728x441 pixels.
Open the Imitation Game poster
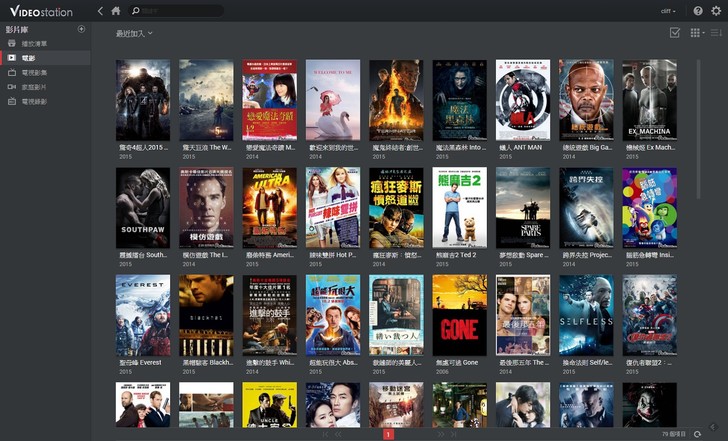(x=206, y=208)
